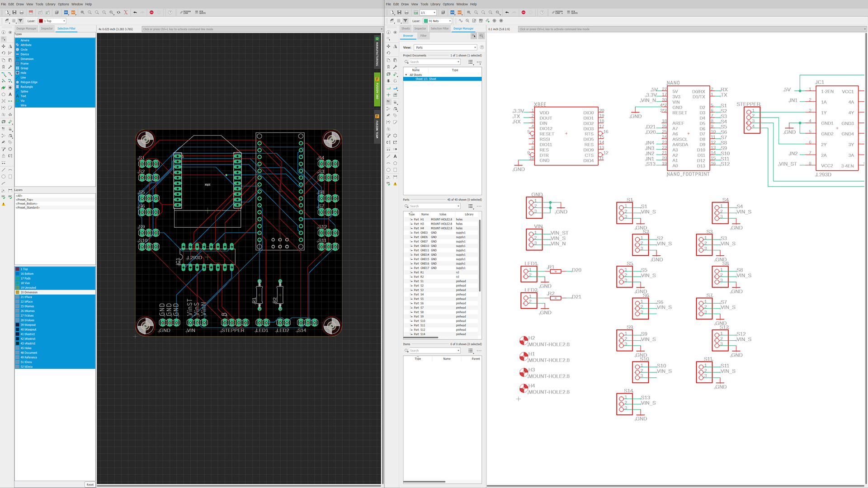The image size is (868, 488).
Task: Click the green 91 Nets layer color swatch
Action: pyautogui.click(x=426, y=21)
